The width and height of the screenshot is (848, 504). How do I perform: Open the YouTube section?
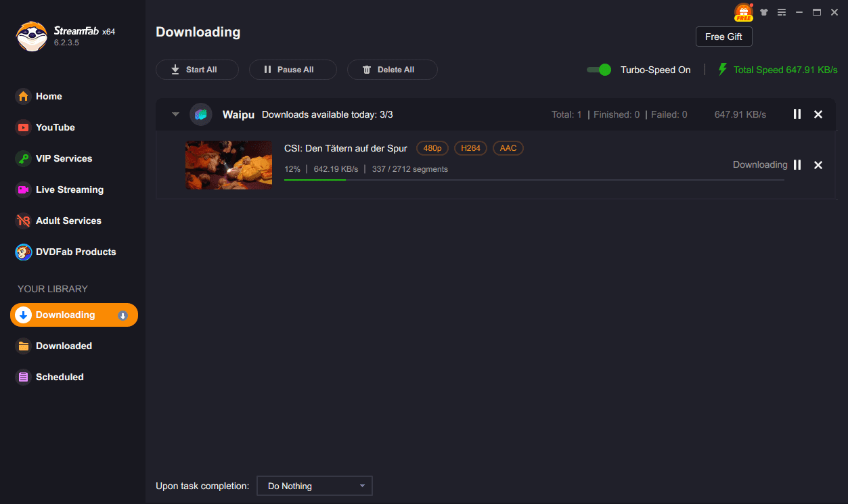(55, 127)
